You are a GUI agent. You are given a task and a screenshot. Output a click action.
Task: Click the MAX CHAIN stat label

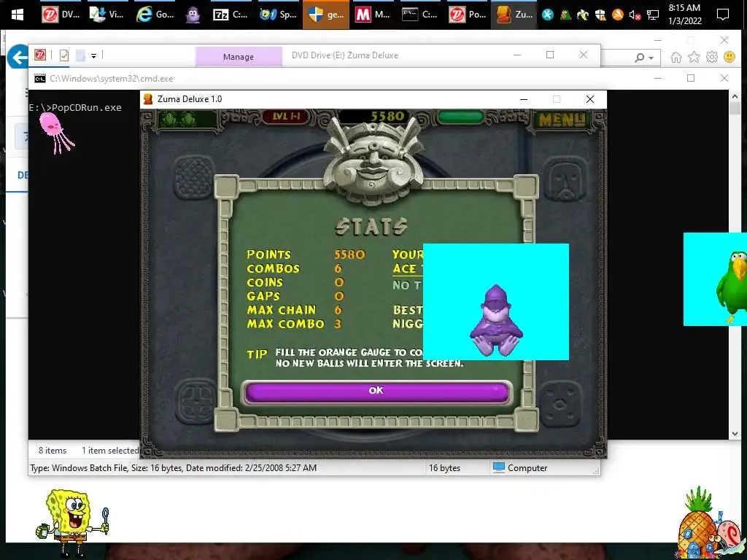tap(282, 310)
